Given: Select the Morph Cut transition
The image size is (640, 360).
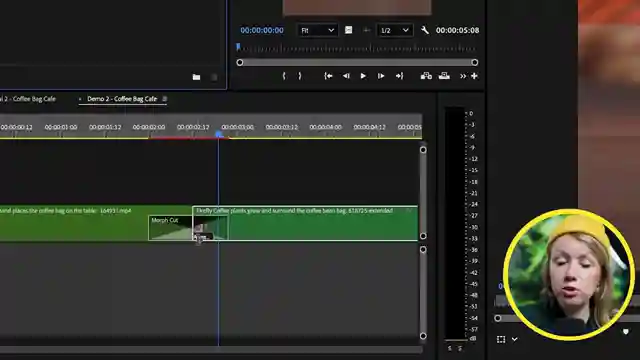Looking at the screenshot, I should coord(170,228).
